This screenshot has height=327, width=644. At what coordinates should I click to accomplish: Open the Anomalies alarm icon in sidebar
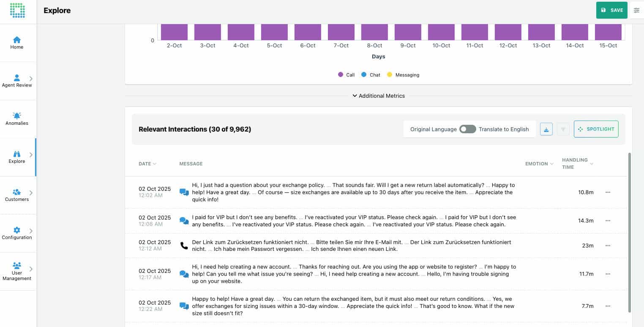pyautogui.click(x=17, y=116)
